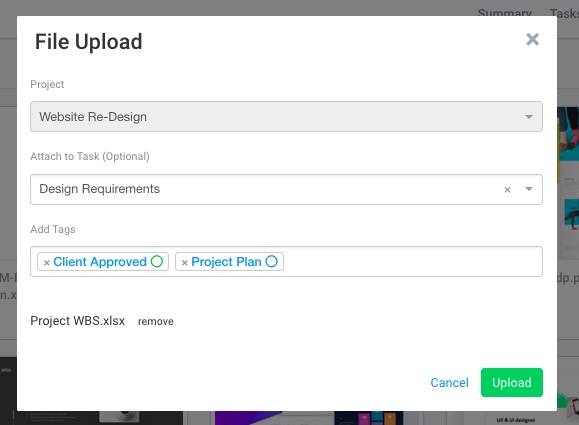Click the blue circle on Project Plan
Image resolution: width=579 pixels, height=425 pixels.
click(x=271, y=261)
